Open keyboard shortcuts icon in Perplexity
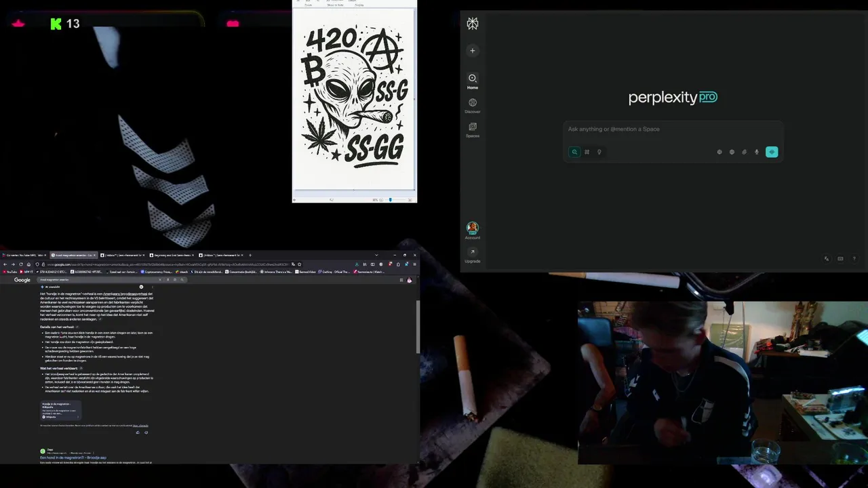 (840, 258)
